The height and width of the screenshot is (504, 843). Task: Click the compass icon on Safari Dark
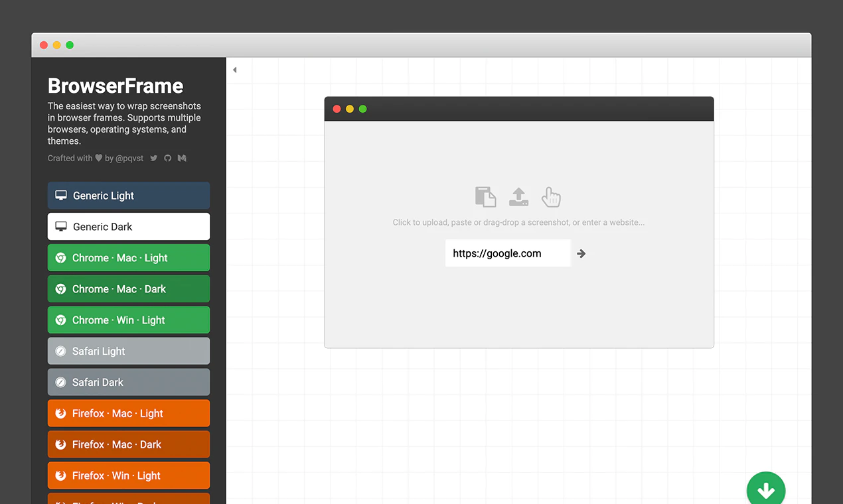60,383
